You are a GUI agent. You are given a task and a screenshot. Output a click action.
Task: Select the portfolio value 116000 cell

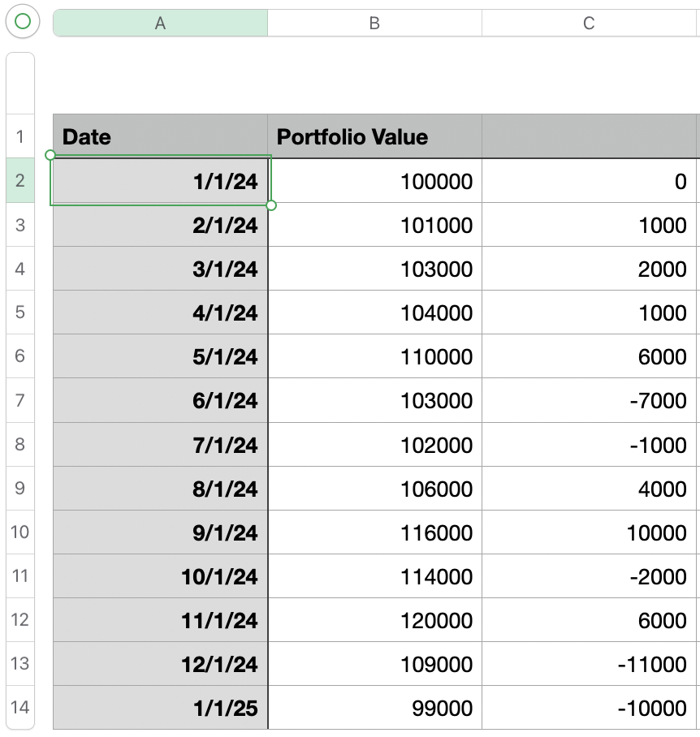(x=374, y=532)
